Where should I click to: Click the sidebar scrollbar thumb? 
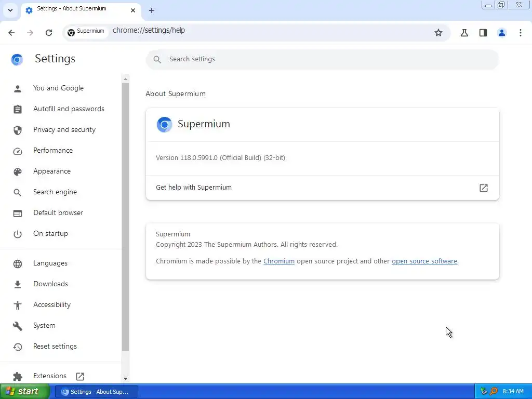[126, 217]
